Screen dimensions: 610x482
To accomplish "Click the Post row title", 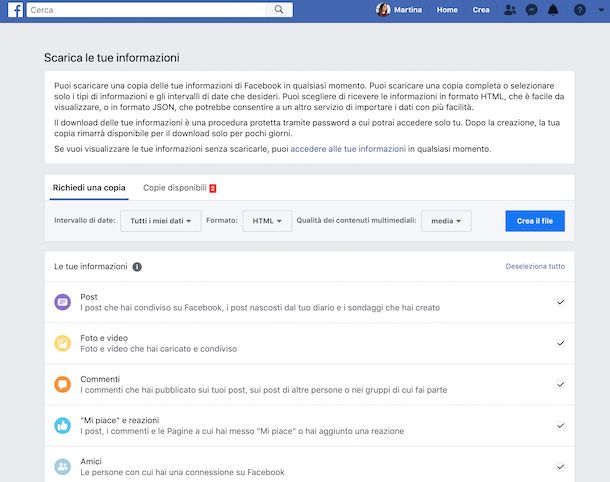I will (89, 297).
